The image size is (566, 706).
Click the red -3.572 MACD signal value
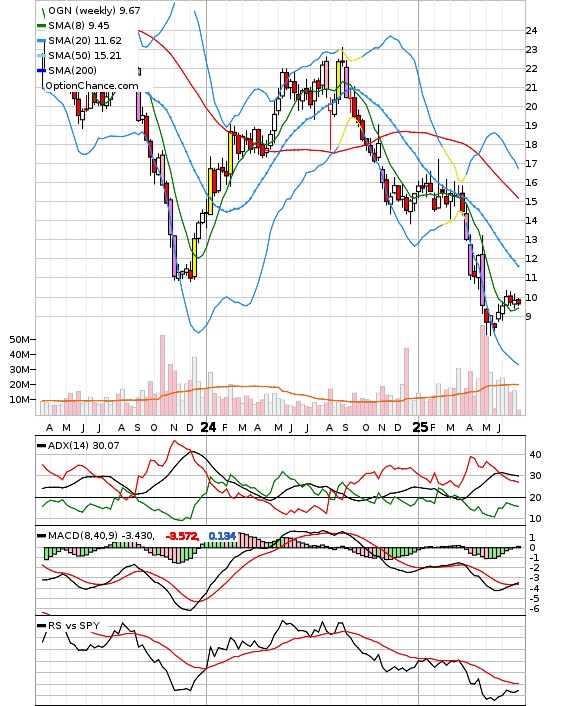(182, 536)
